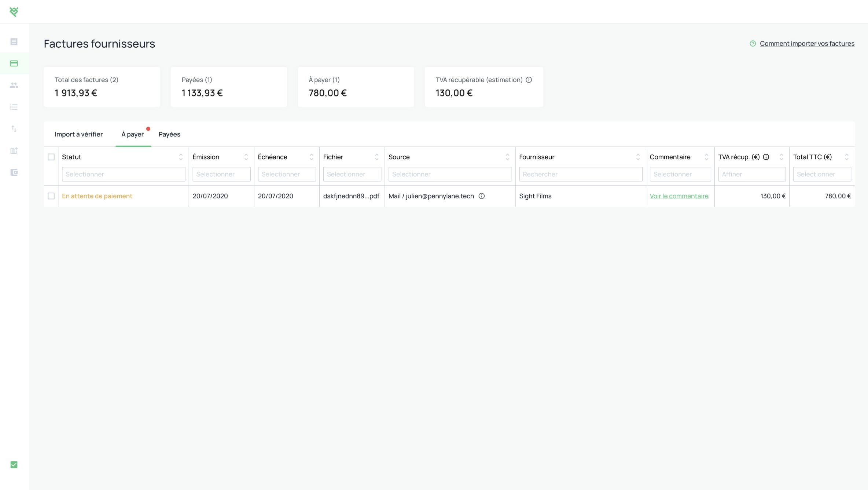Image resolution: width=868 pixels, height=490 pixels.
Task: Click En attente de paiement status
Action: point(97,196)
